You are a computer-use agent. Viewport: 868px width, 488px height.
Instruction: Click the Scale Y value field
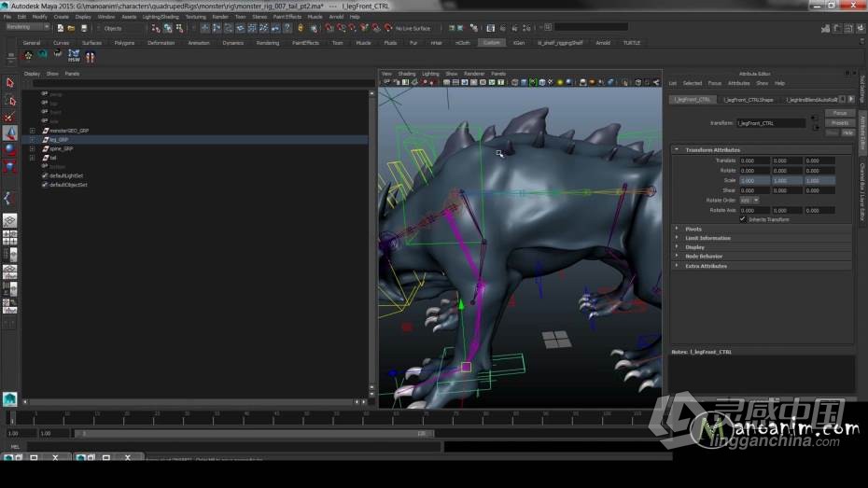click(787, 180)
